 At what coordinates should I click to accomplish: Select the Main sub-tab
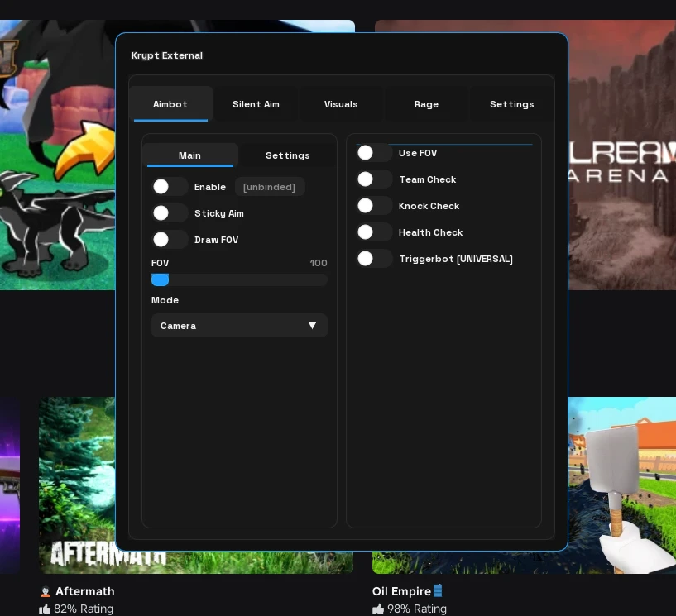[x=190, y=155]
